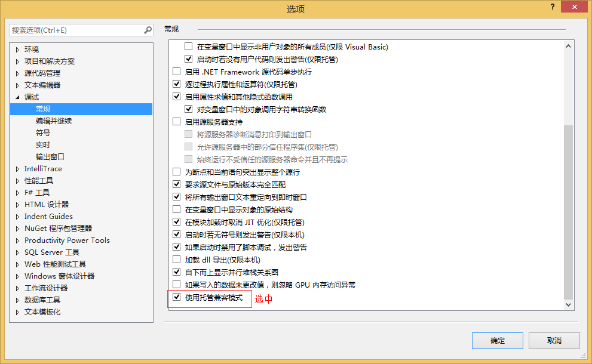Expand the Productivity Power Tools node

coord(17,240)
